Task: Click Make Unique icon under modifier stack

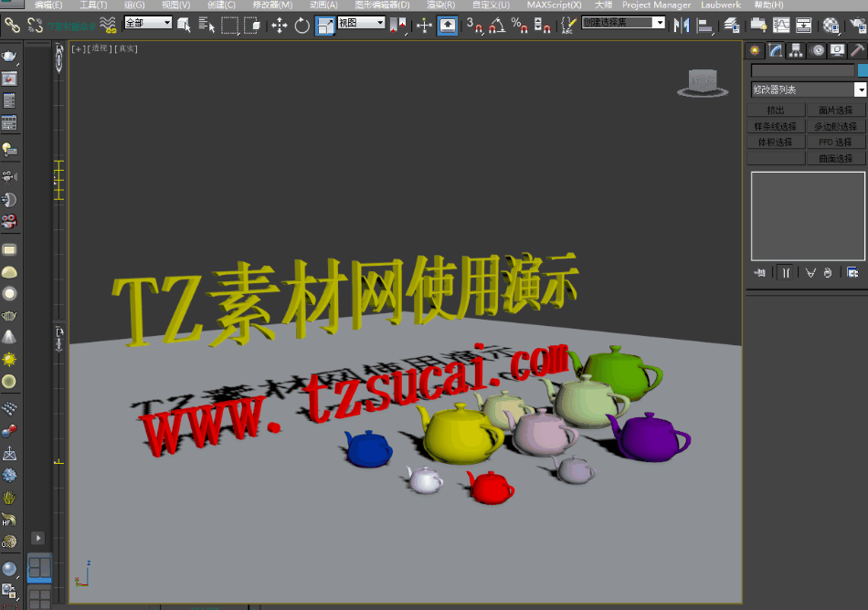Action: pyautogui.click(x=810, y=273)
